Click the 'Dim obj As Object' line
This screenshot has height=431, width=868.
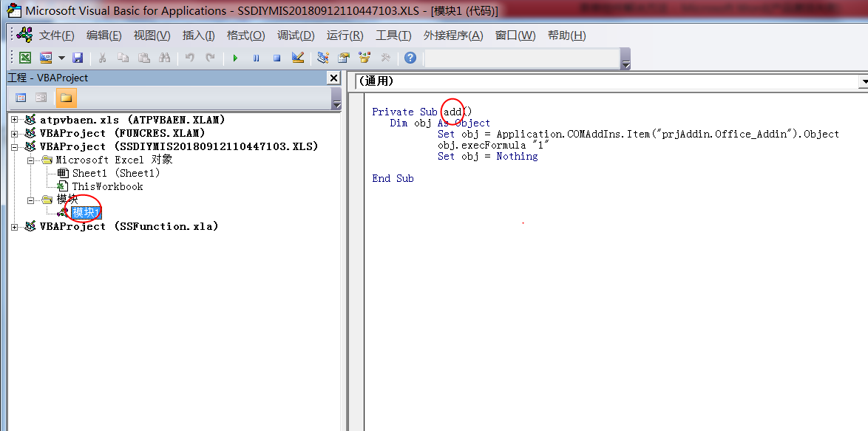440,123
